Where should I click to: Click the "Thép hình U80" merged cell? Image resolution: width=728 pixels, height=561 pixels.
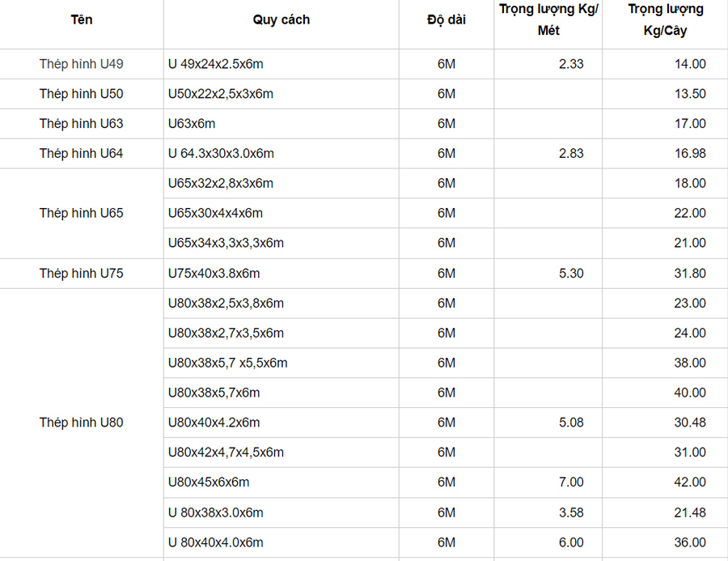pos(81,423)
